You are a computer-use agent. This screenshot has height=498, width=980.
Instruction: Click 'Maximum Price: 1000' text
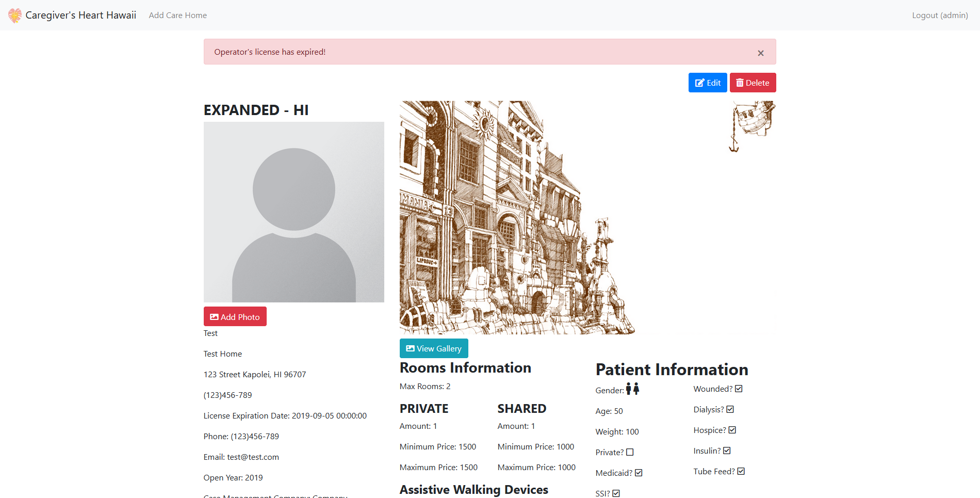click(x=536, y=468)
